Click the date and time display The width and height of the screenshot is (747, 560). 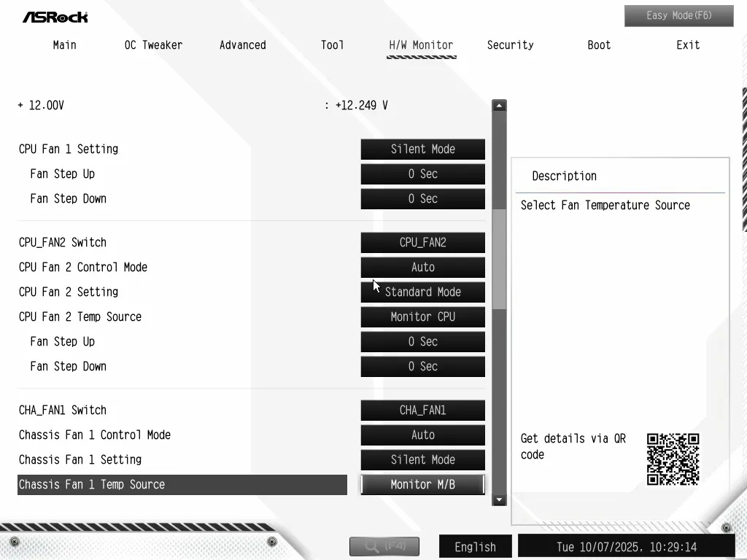coord(626,547)
